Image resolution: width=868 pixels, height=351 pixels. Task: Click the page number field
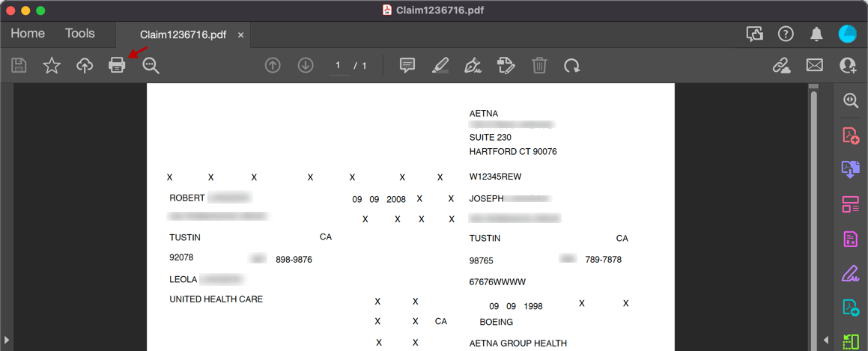point(338,66)
